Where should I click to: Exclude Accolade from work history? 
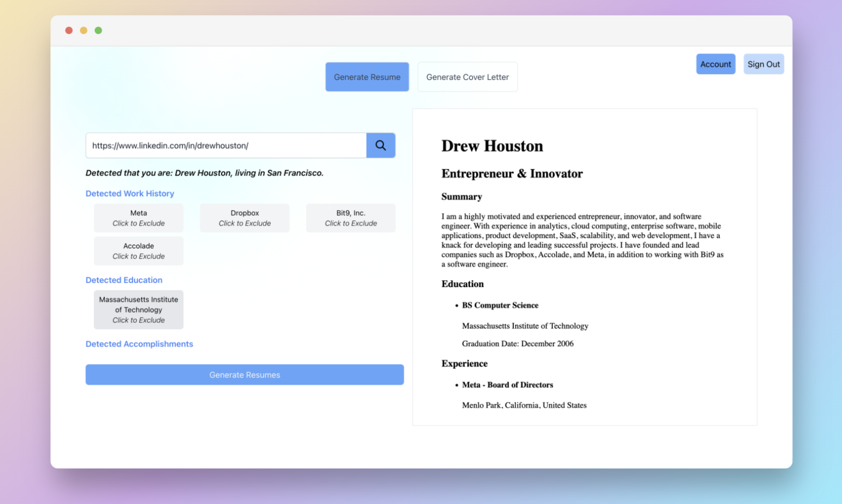[139, 251]
